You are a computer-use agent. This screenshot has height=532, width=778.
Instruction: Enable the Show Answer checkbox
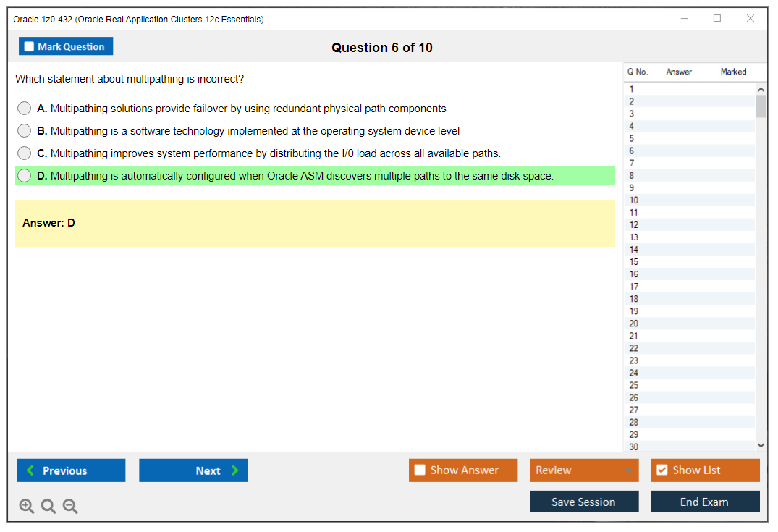pyautogui.click(x=420, y=470)
